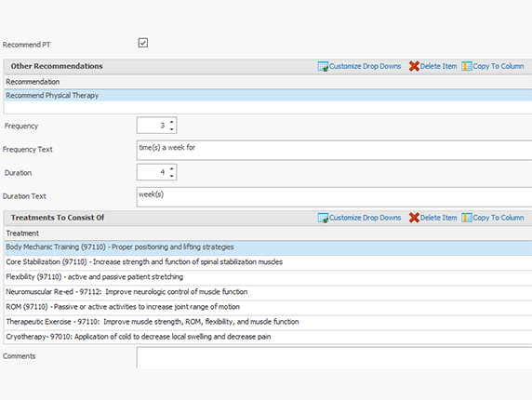Click Copy To Column link under Other Recommendations
The image size is (532, 400).
pos(499,66)
